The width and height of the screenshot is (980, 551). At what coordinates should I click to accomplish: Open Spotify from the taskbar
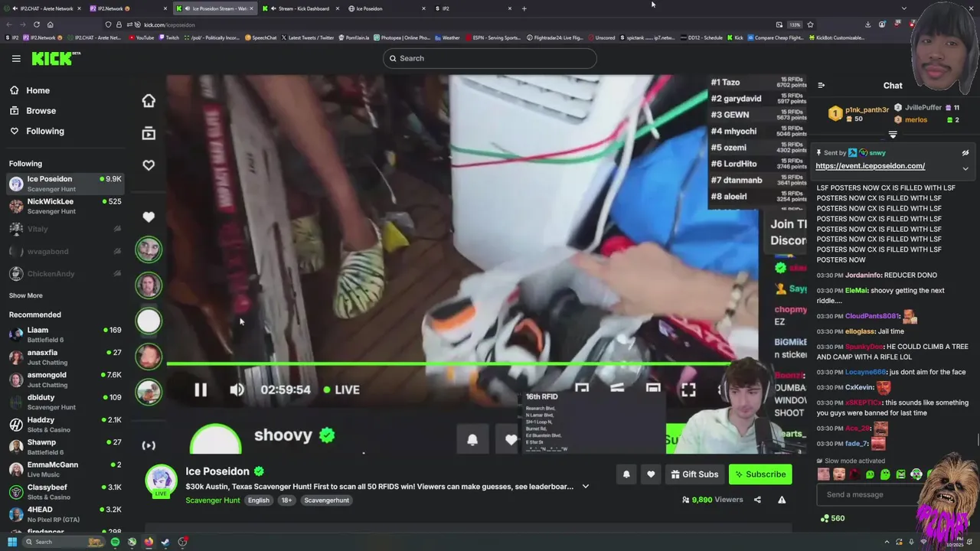point(115,542)
